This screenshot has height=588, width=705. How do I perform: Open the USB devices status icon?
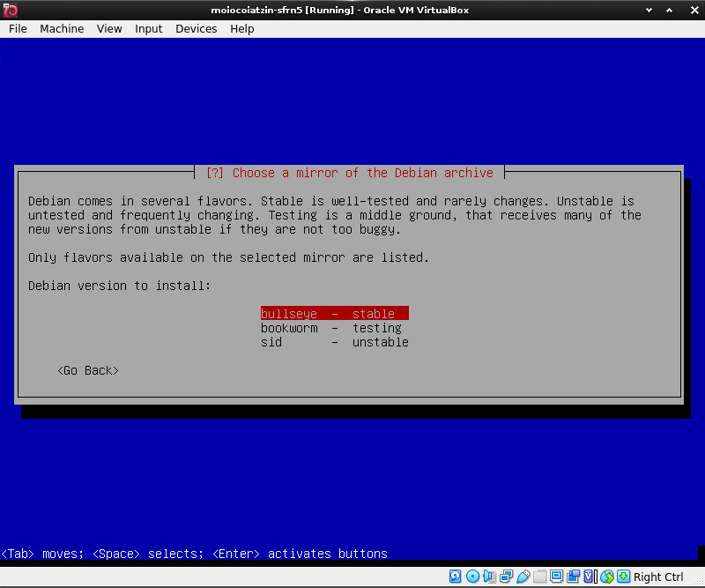[x=523, y=577]
